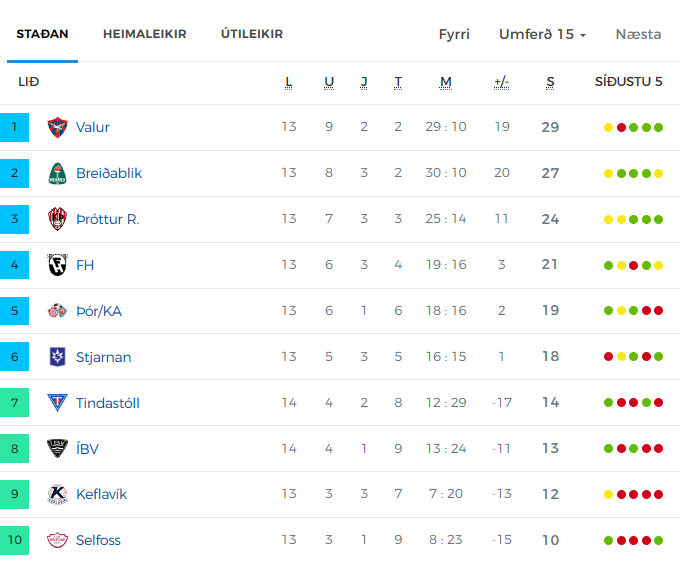
Task: Click the Keflavík club crest
Action: tap(57, 494)
